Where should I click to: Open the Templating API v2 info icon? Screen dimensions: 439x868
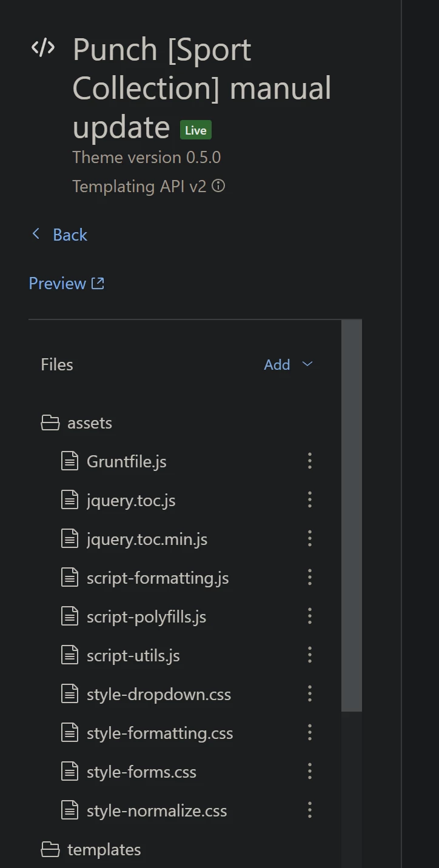click(218, 186)
